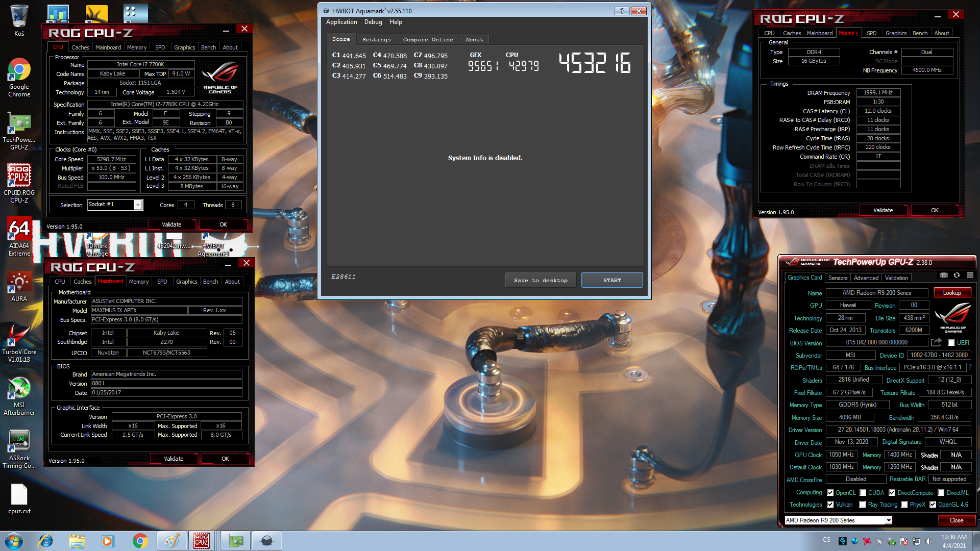The width and height of the screenshot is (980, 551).
Task: Open the ASRock Timing Configurator desktop icon
Action: click(x=19, y=449)
